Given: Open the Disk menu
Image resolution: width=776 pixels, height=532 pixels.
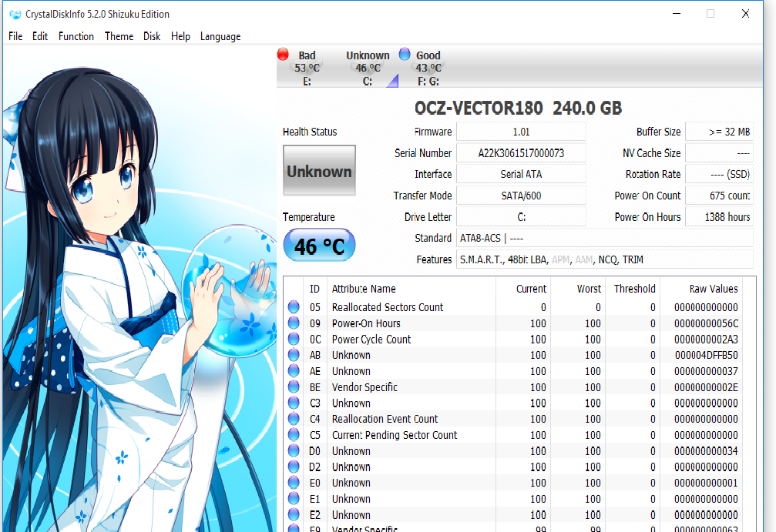Looking at the screenshot, I should pos(152,36).
